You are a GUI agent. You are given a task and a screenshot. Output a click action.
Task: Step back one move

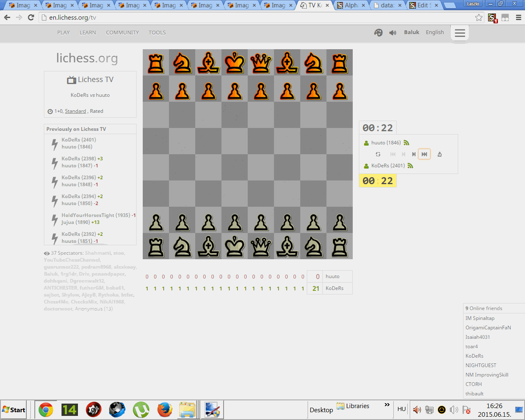tap(404, 154)
